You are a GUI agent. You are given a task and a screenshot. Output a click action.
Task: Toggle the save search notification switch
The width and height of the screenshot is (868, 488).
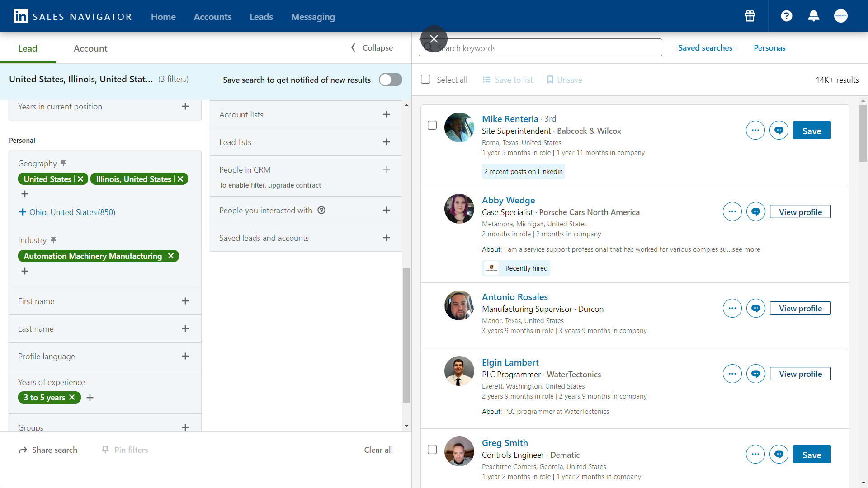[391, 80]
